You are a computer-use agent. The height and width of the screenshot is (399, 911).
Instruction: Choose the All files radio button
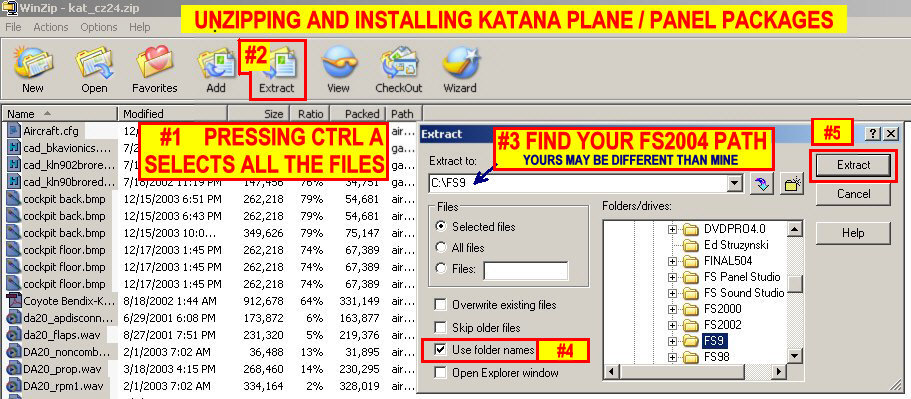[441, 247]
